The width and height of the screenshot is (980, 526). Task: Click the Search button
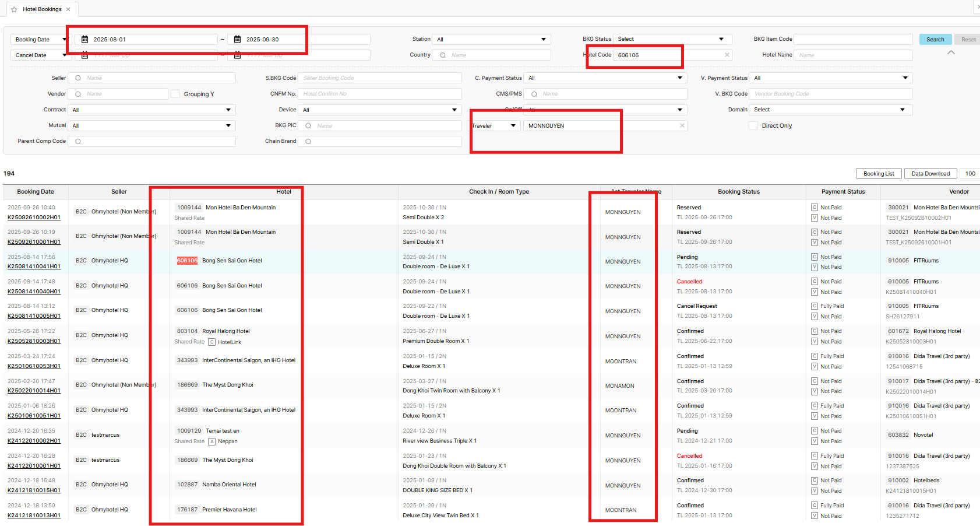point(935,40)
